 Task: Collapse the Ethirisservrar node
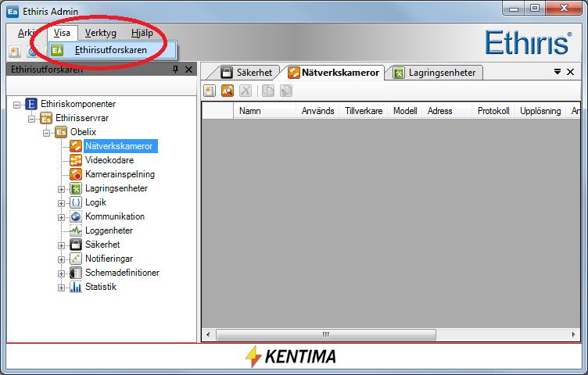click(31, 119)
